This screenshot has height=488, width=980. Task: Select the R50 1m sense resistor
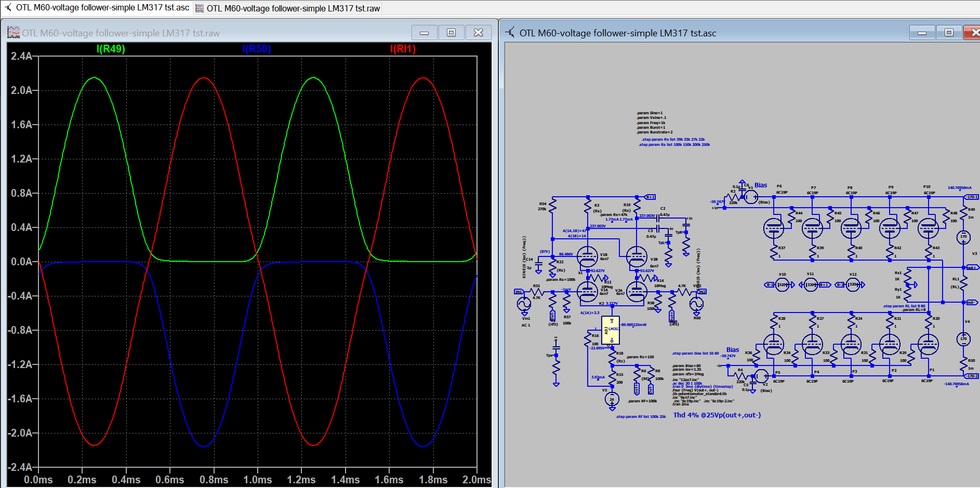pos(964,363)
